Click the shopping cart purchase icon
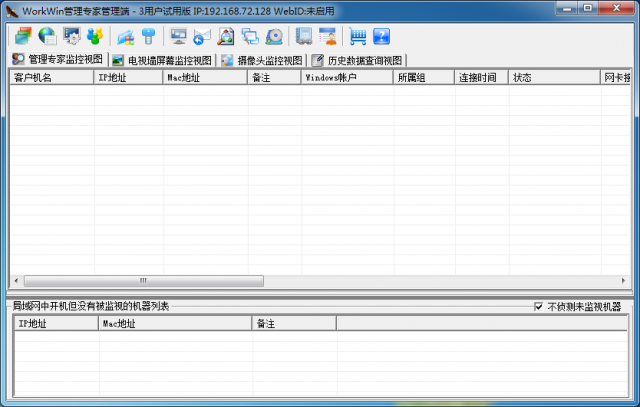 358,36
